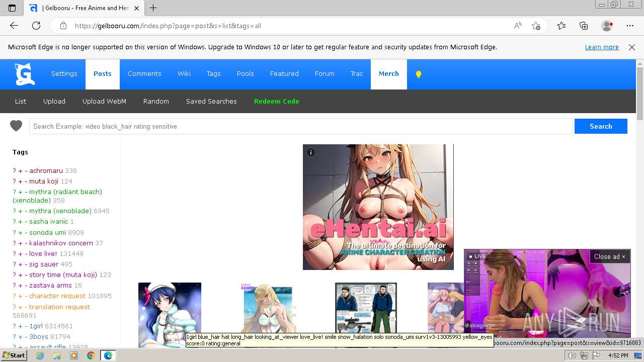Focus the tag search input field
Screen dimensions: 644x362
pos(300,126)
